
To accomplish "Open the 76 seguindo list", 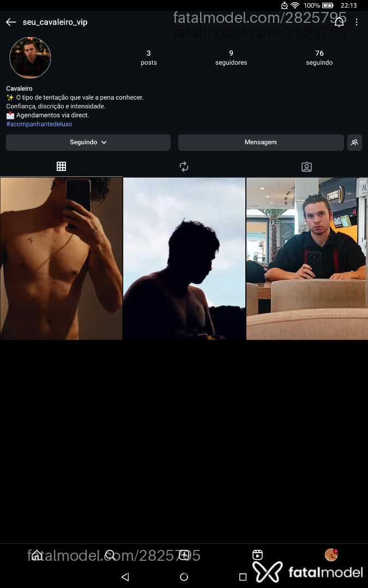I will (319, 58).
